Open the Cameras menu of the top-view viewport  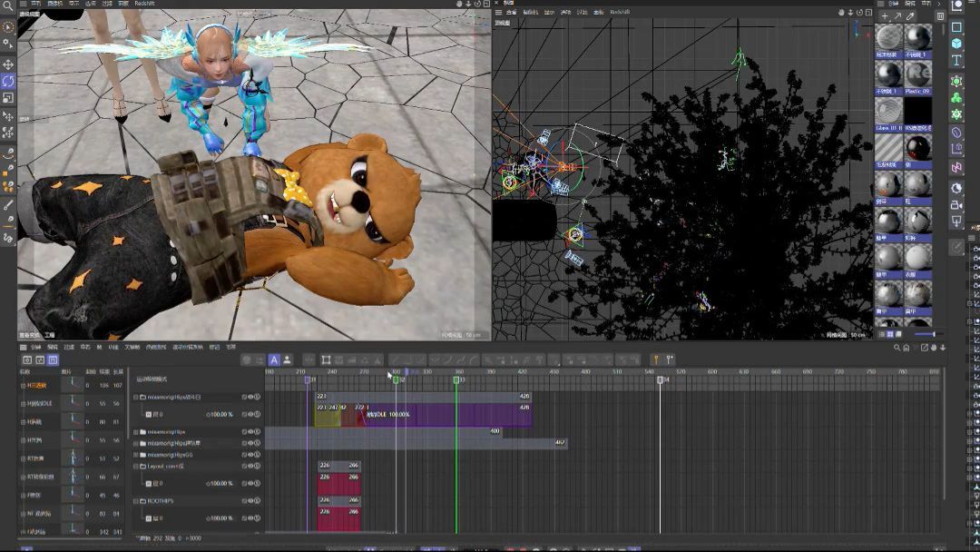click(530, 12)
